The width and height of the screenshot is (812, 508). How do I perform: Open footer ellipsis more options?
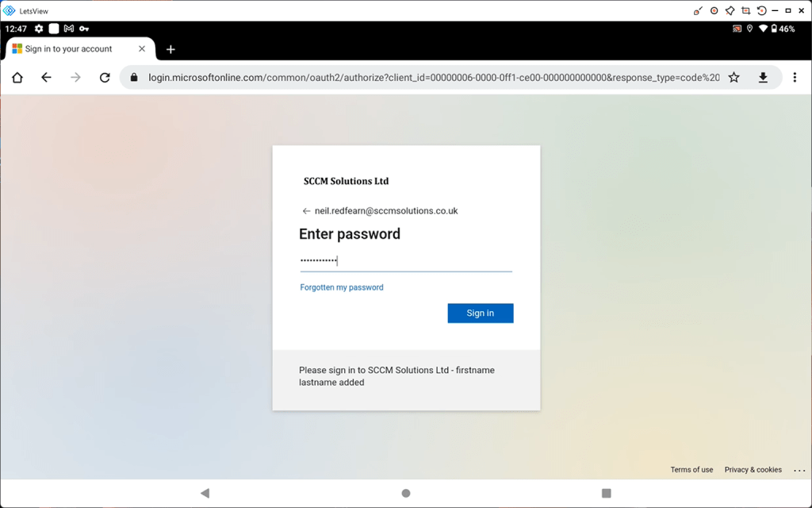[799, 470]
